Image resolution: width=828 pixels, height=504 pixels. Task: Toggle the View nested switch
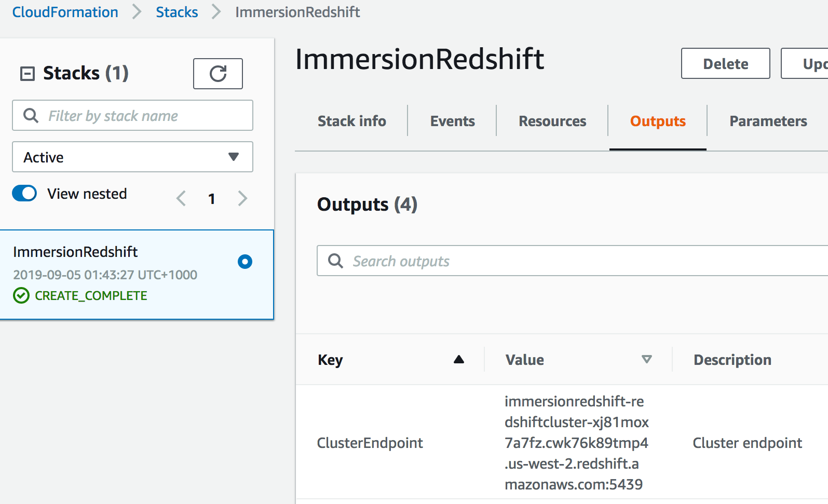24,193
